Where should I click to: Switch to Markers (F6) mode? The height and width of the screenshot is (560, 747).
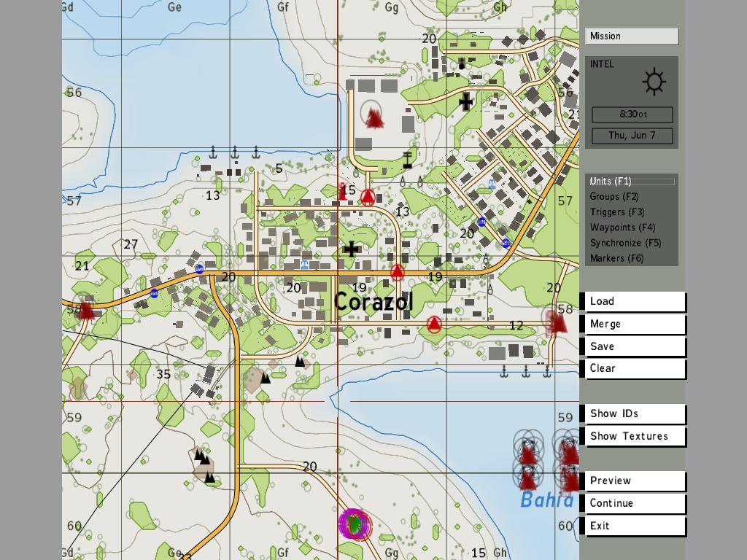(617, 258)
